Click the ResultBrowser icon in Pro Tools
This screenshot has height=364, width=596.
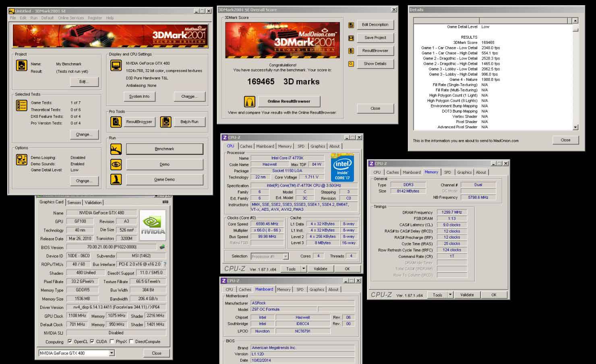click(x=116, y=122)
